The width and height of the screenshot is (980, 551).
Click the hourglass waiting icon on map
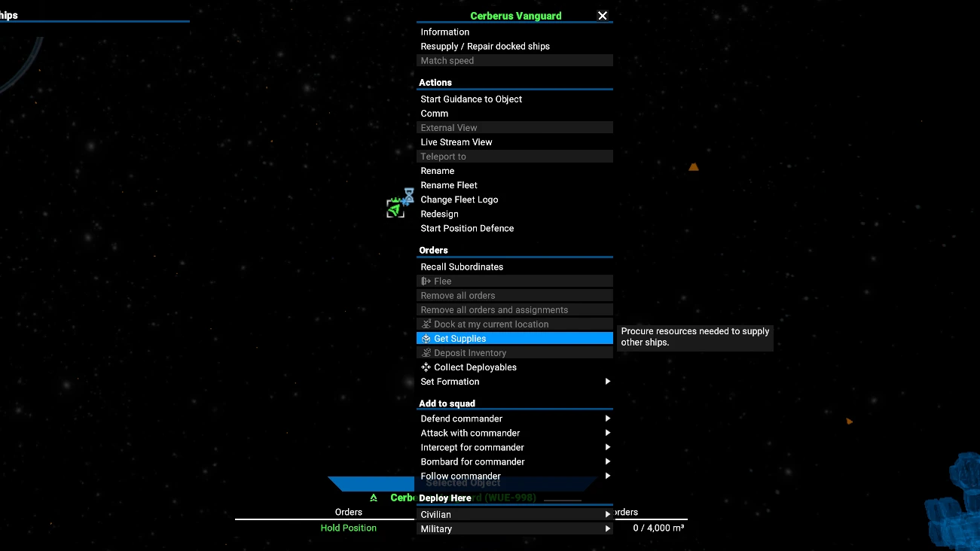pos(408,196)
